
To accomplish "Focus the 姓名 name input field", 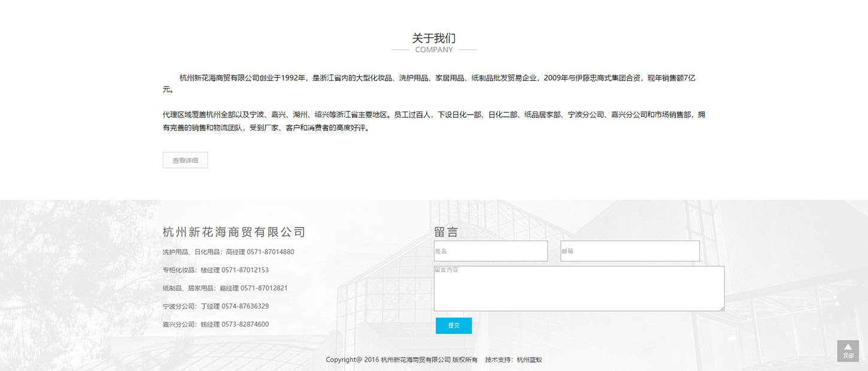I will click(490, 251).
